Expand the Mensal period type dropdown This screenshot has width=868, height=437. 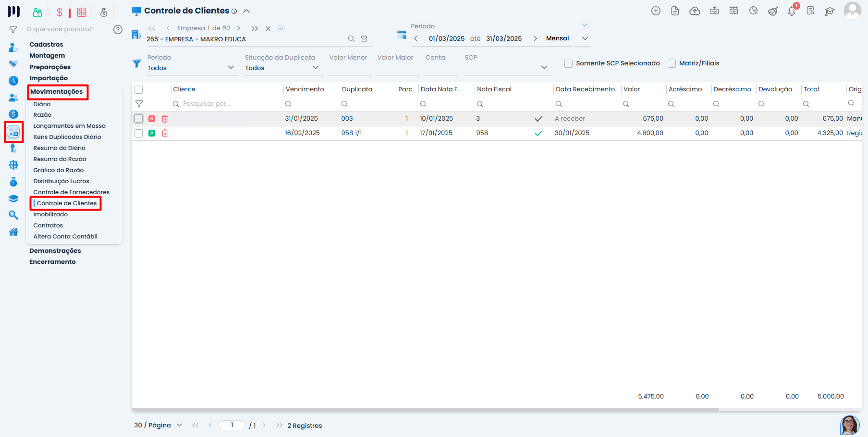click(x=585, y=38)
